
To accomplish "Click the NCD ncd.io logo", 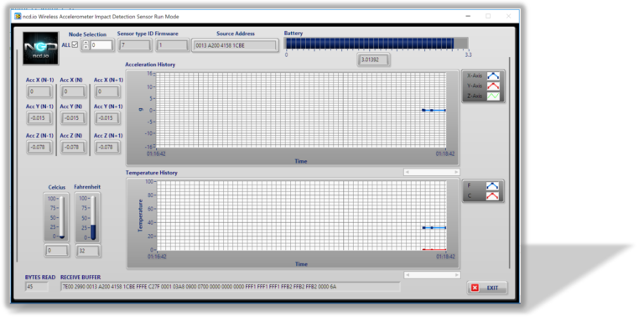I will point(40,49).
